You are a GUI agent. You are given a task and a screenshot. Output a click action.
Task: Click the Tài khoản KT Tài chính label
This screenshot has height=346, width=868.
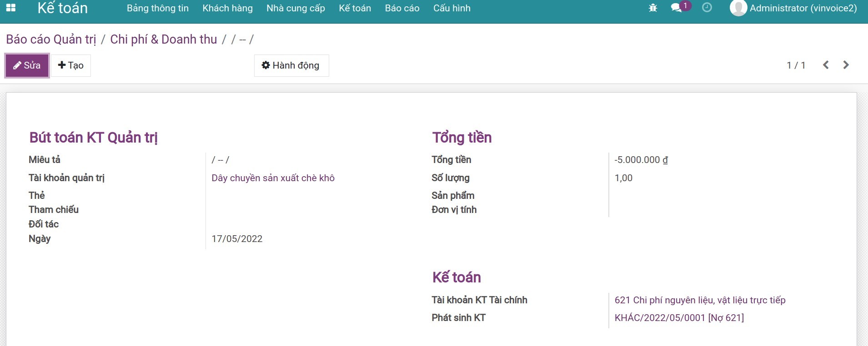click(x=479, y=300)
